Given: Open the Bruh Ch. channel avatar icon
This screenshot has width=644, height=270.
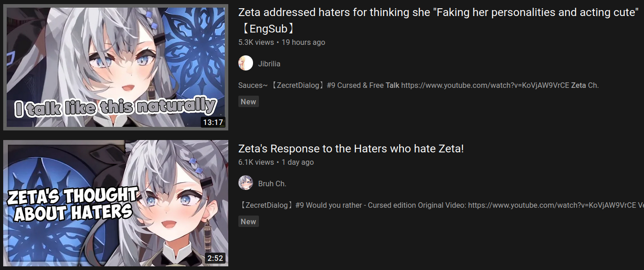Looking at the screenshot, I should [x=246, y=183].
